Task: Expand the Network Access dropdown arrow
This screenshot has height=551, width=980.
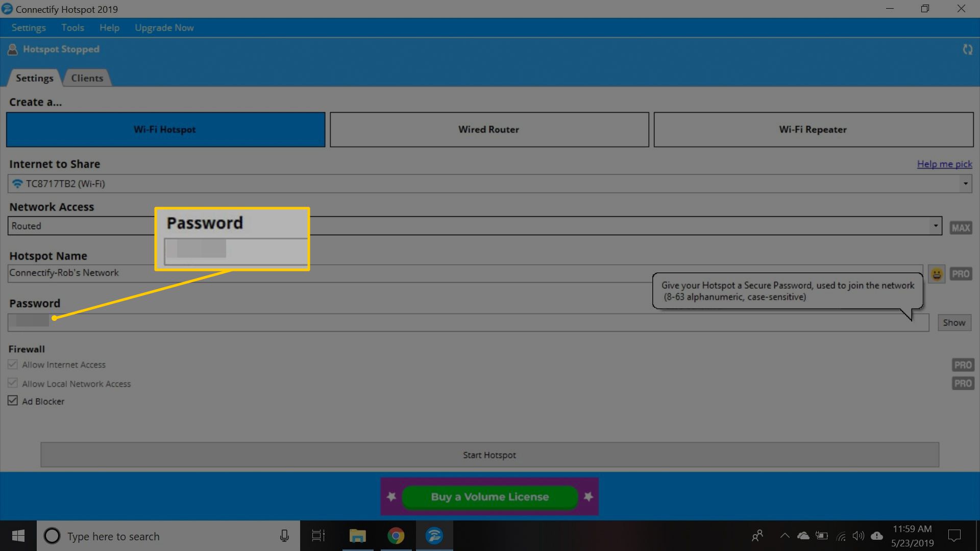Action: (x=936, y=226)
